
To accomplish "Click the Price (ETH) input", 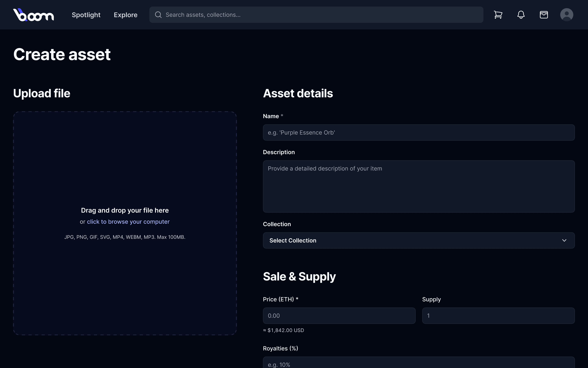I will click(339, 316).
